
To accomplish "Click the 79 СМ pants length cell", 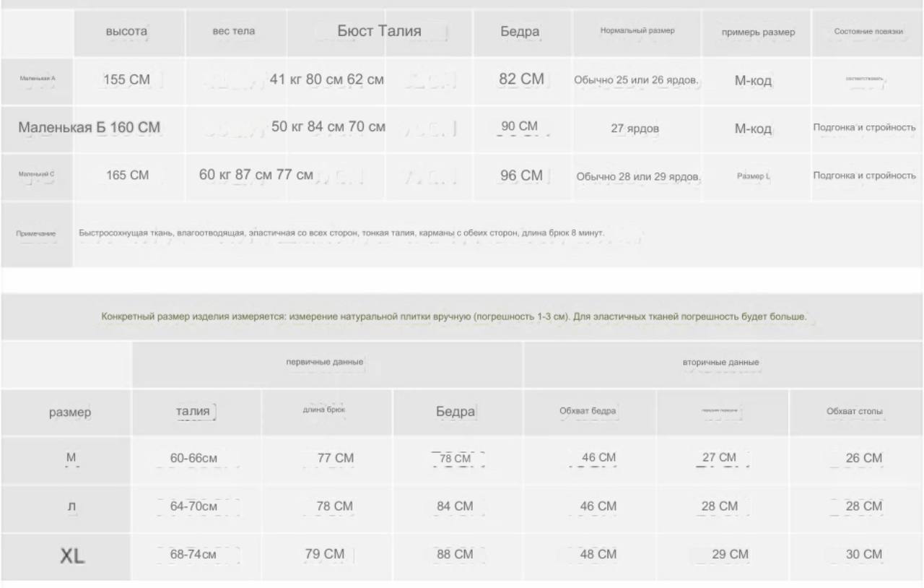I will coord(325,554).
